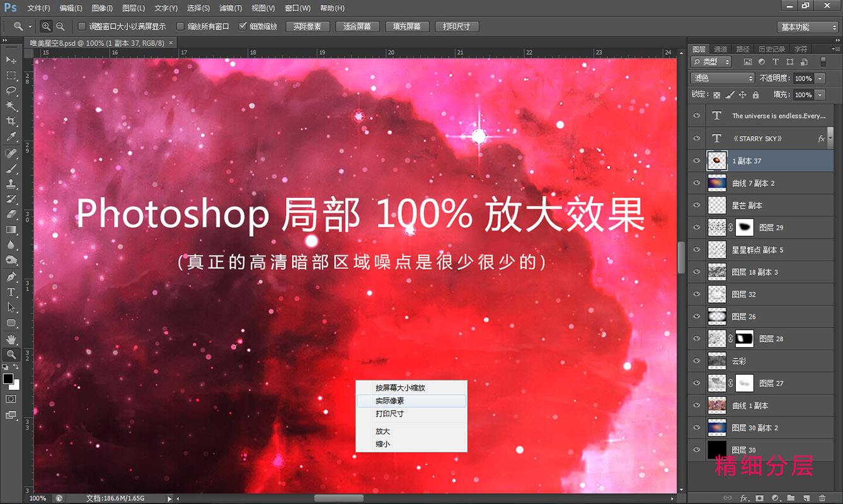
Task: Select the Healing Brush tool
Action: [11, 153]
